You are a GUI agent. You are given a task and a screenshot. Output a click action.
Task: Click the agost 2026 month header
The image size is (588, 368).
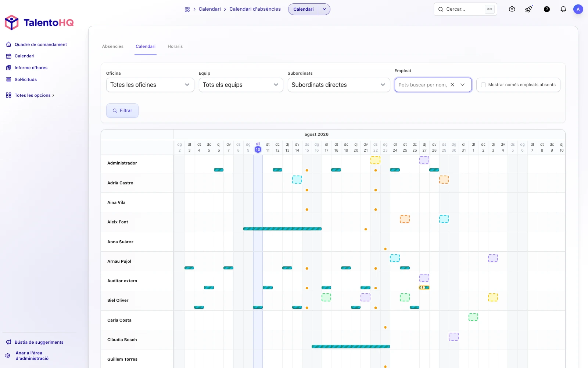[x=316, y=134]
